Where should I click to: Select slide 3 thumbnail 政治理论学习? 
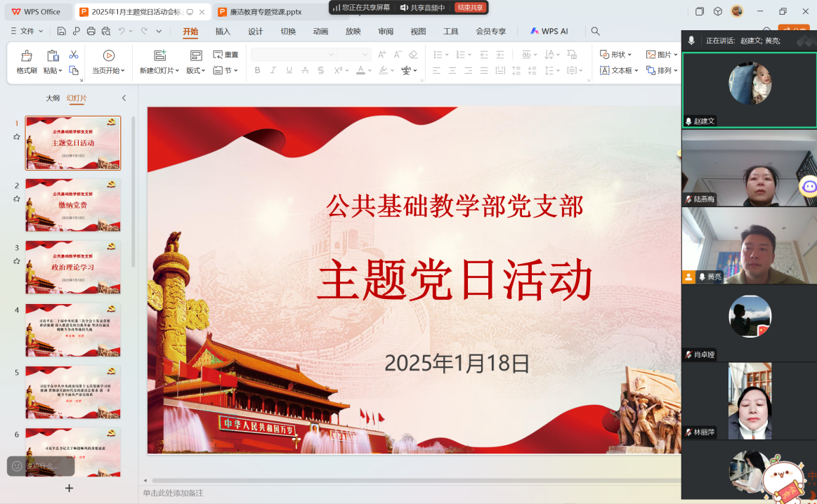73,267
